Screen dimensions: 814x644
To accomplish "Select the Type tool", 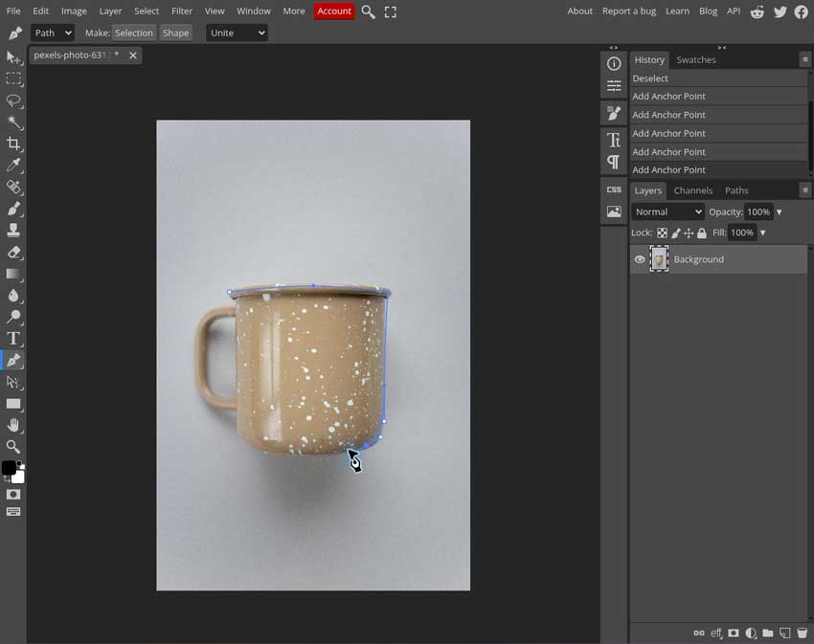I will coord(13,339).
